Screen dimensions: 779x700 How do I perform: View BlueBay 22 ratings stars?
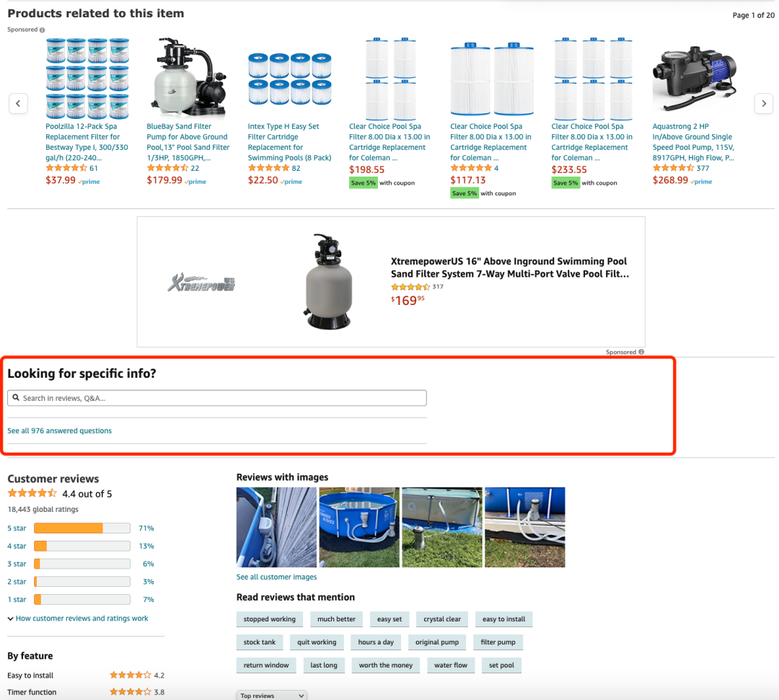[x=167, y=168]
